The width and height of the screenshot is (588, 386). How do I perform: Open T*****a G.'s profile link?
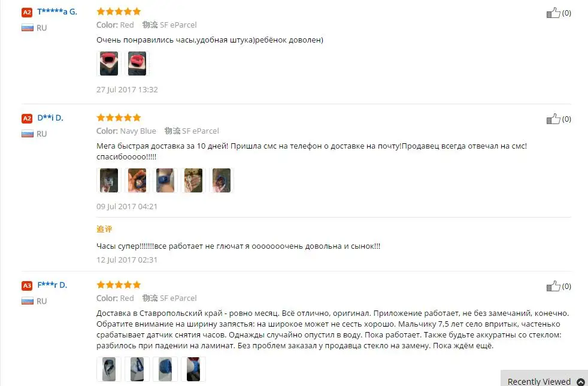[57, 11]
